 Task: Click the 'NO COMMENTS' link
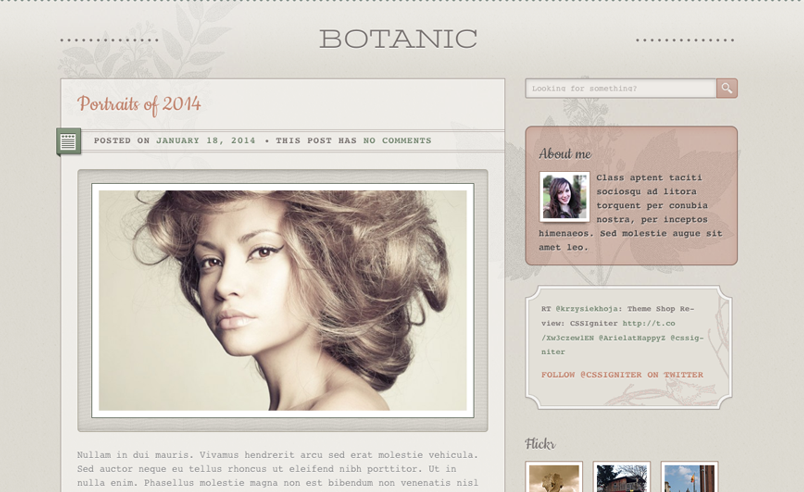pyautogui.click(x=397, y=140)
